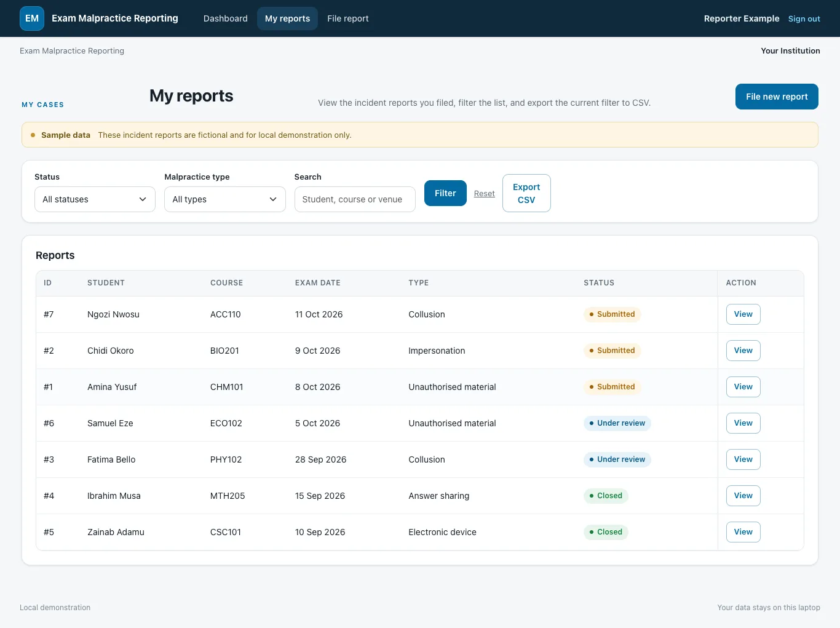Click type Electronic device

443,532
